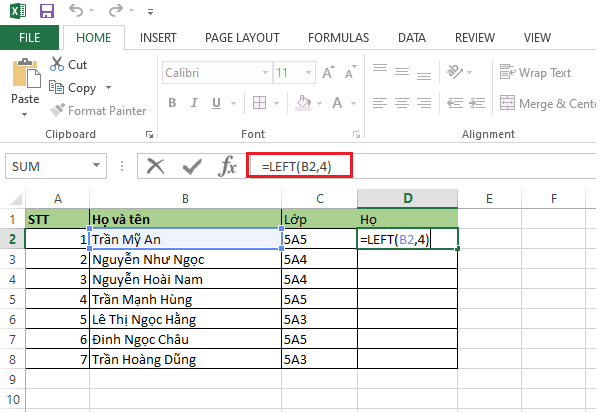
Task: Click cell containing Nguyễn Như Ngọc
Action: click(x=185, y=259)
